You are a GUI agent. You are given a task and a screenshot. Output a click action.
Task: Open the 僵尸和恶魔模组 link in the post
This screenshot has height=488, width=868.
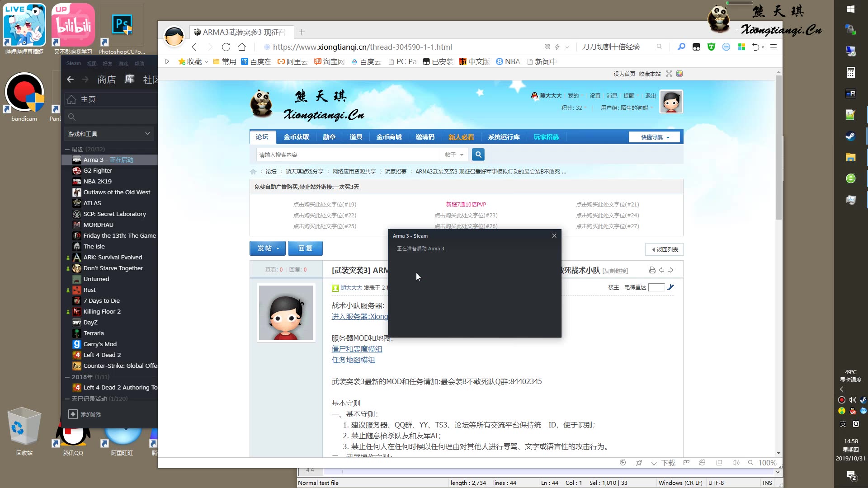356,349
